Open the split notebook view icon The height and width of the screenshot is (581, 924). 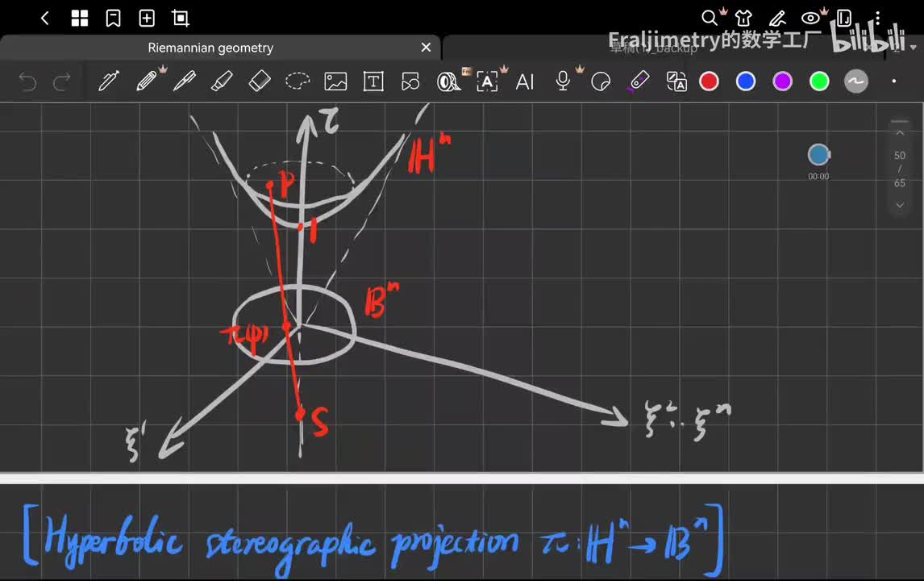[844, 19]
